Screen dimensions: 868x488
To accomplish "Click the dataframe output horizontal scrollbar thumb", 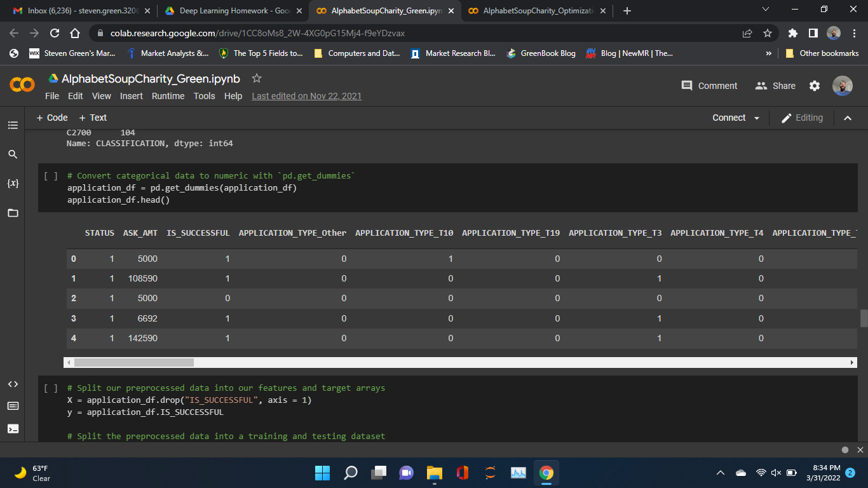I will click(133, 362).
